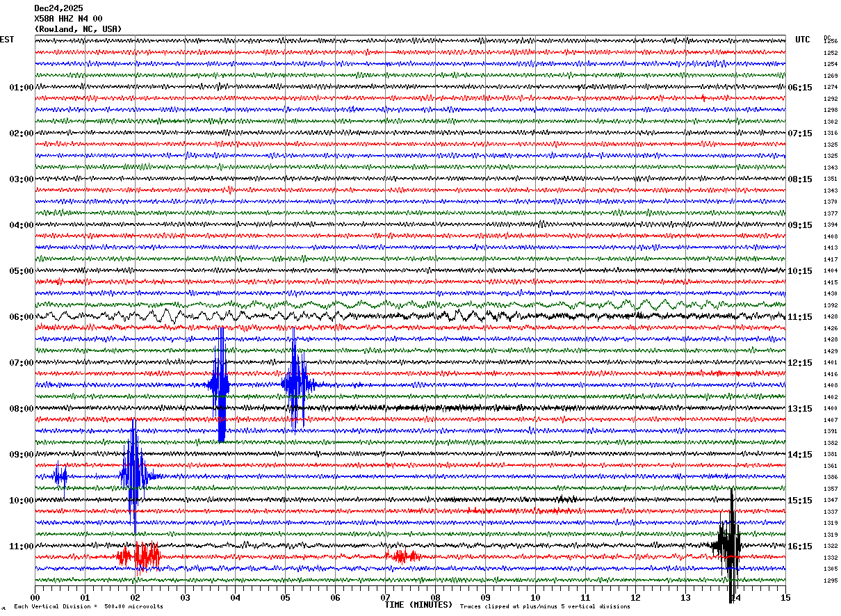The width and height of the screenshot is (841, 616).
Task: Click the '08:00' EST time label
Action: click(22, 409)
